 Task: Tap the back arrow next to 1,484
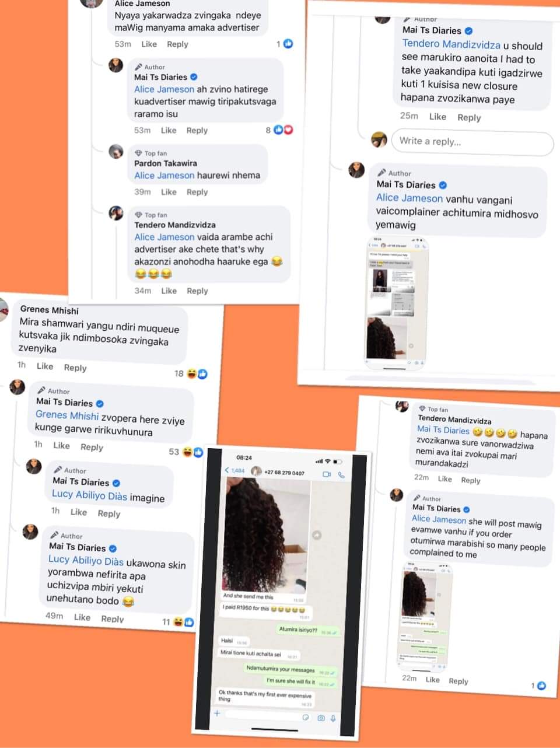click(x=227, y=470)
